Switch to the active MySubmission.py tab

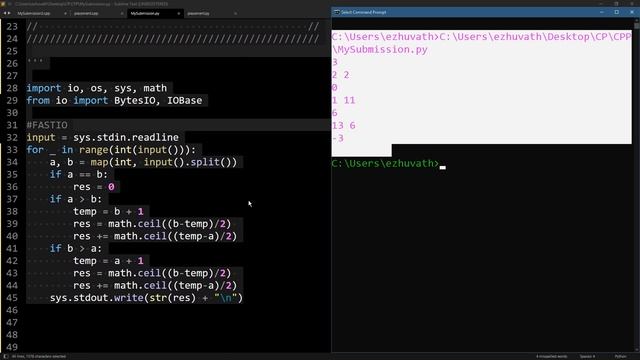pyautogui.click(x=154, y=13)
